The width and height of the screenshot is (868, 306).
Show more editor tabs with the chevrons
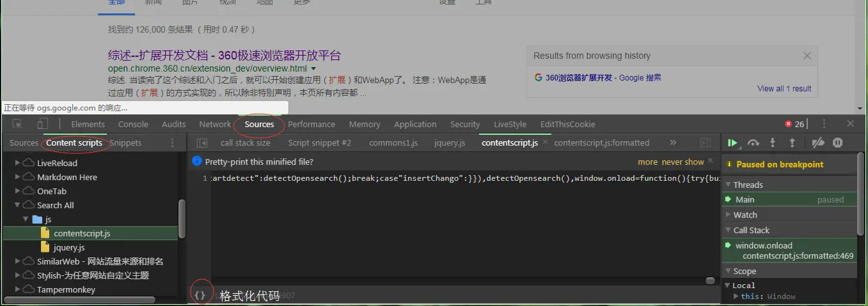coord(672,142)
